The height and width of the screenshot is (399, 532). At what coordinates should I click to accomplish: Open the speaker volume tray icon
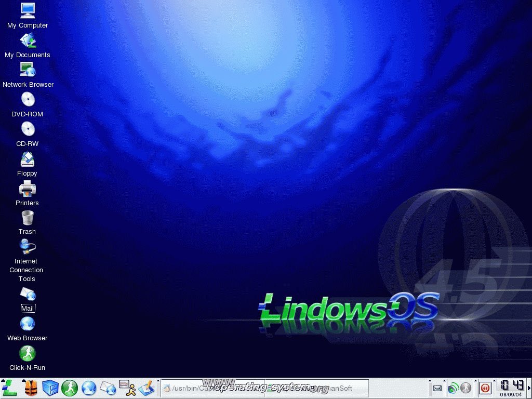(453, 388)
